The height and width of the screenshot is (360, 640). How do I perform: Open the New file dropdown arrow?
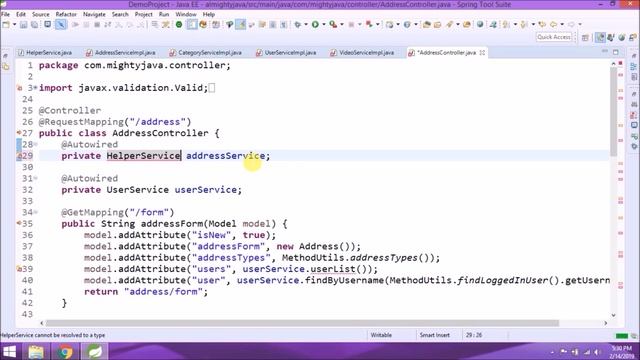pos(14,24)
